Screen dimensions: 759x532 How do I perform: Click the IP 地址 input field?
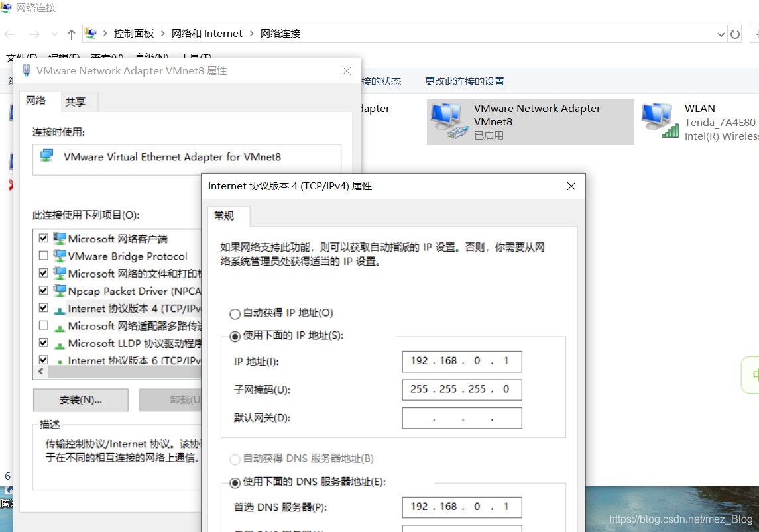click(x=462, y=362)
